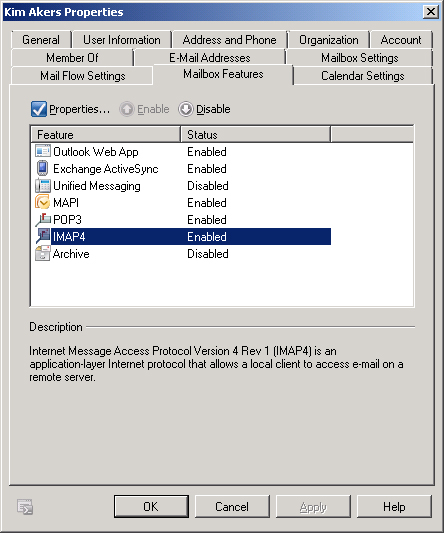
Task: Click the Outlook Web App feature icon
Action: [x=42, y=151]
